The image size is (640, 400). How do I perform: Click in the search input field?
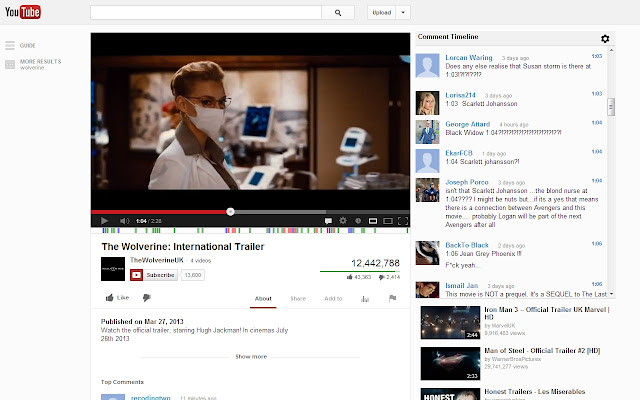tap(206, 13)
